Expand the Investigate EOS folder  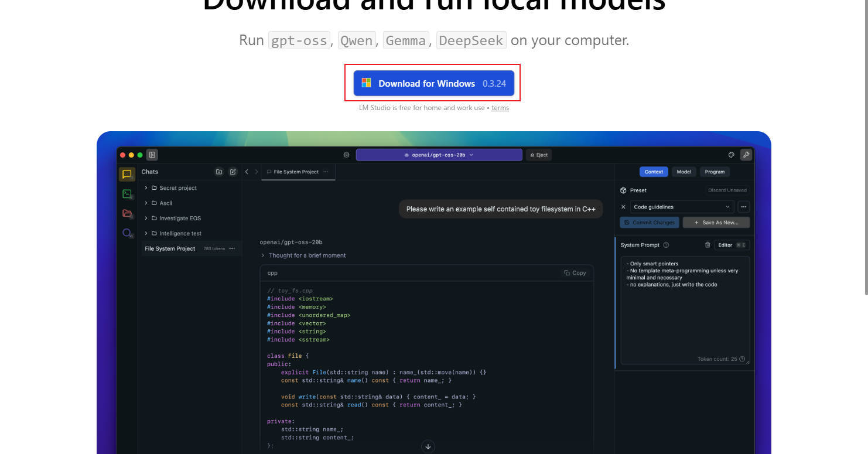point(146,219)
